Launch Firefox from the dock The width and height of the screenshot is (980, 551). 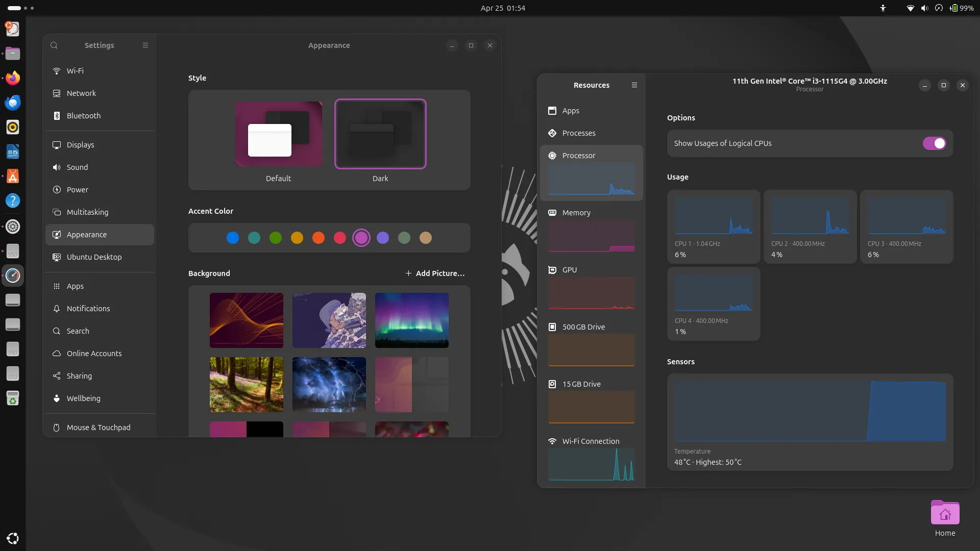pos(13,78)
